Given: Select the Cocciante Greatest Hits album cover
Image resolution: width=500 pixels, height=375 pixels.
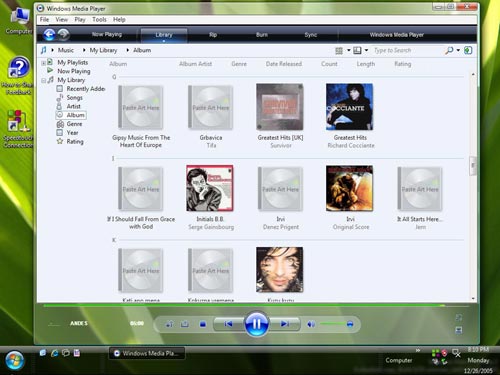Looking at the screenshot, I should coord(349,107).
